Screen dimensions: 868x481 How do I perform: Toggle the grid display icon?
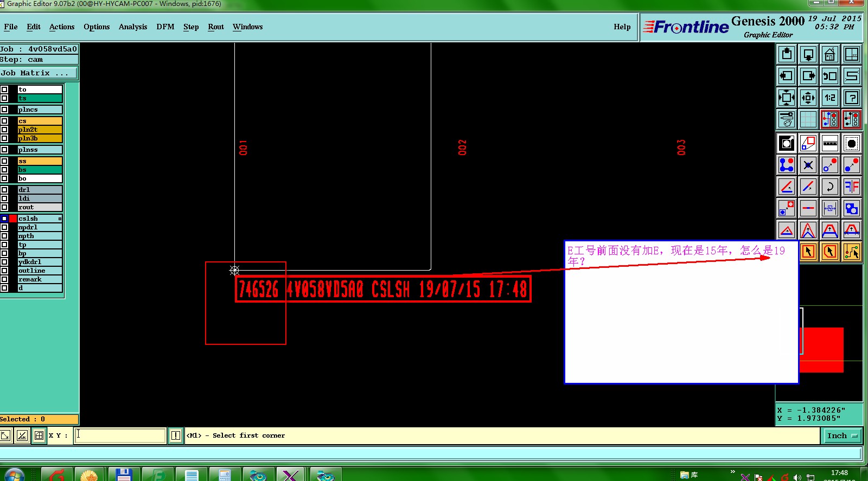pos(808,119)
